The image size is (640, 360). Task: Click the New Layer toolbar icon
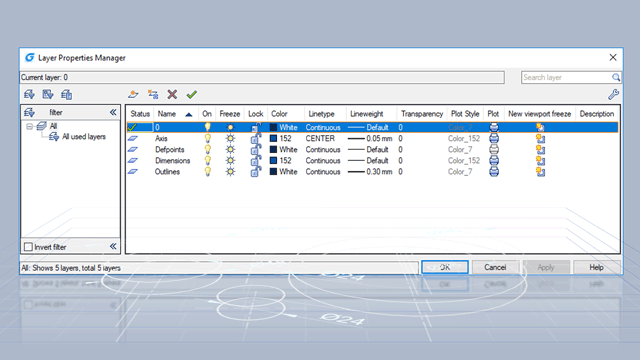point(133,95)
